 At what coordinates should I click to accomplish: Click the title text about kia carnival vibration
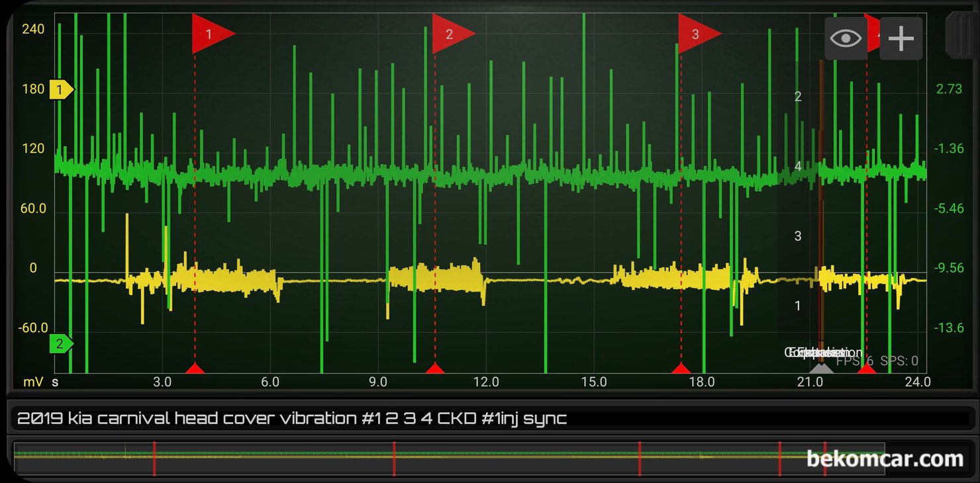tap(291, 418)
